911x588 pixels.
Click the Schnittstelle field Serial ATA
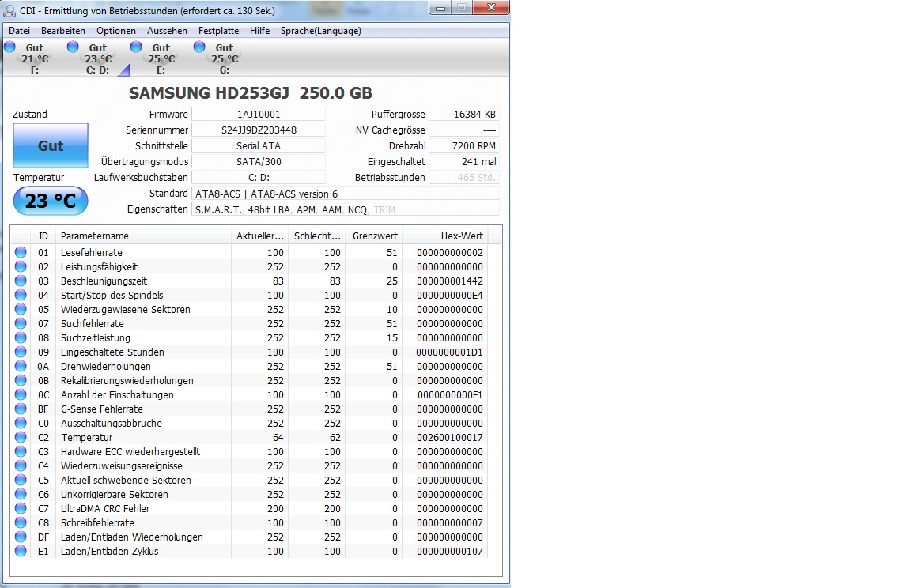(x=259, y=145)
